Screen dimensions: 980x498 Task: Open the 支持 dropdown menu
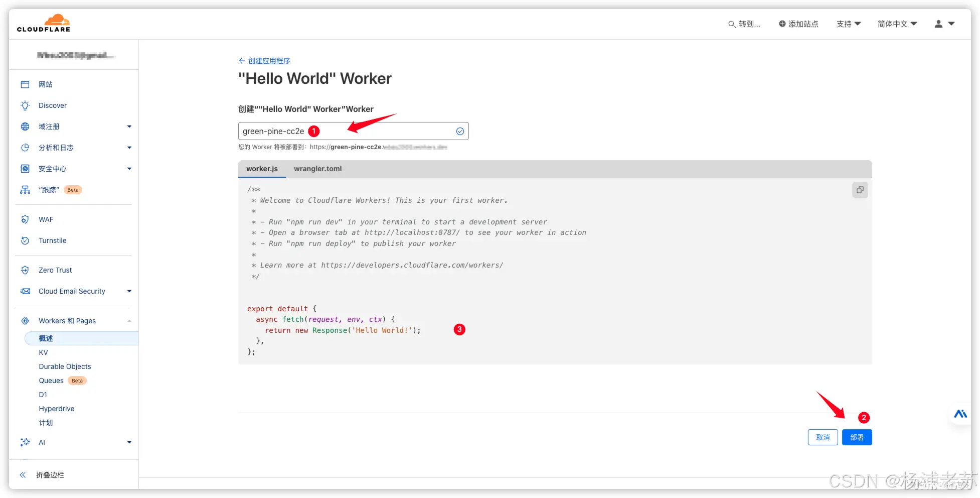[849, 24]
